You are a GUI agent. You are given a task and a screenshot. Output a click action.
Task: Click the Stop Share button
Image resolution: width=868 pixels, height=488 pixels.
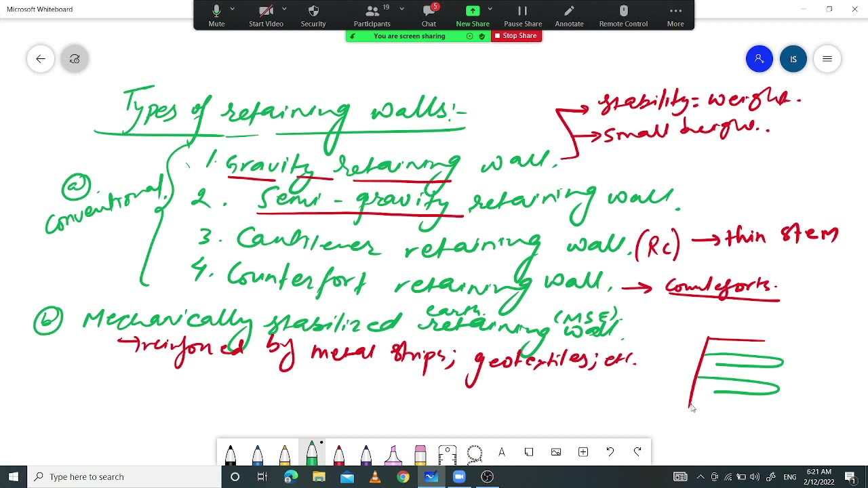[516, 36]
